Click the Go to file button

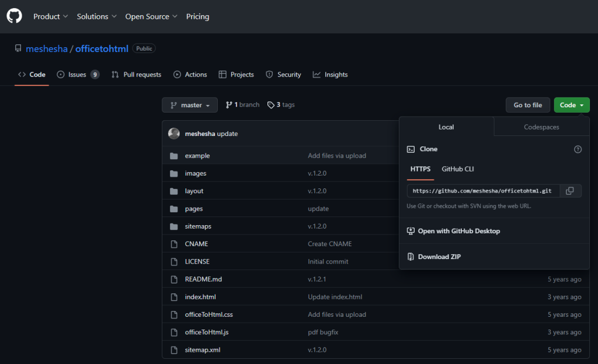pos(527,105)
